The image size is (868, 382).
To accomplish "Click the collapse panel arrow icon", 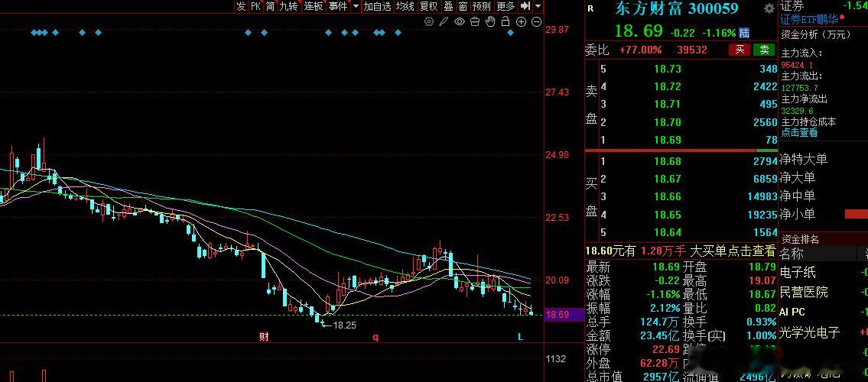I will pyautogui.click(x=525, y=6).
